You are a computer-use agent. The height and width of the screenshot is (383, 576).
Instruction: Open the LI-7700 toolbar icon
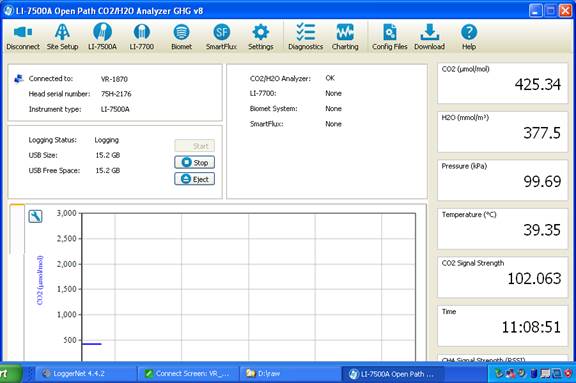click(x=142, y=37)
